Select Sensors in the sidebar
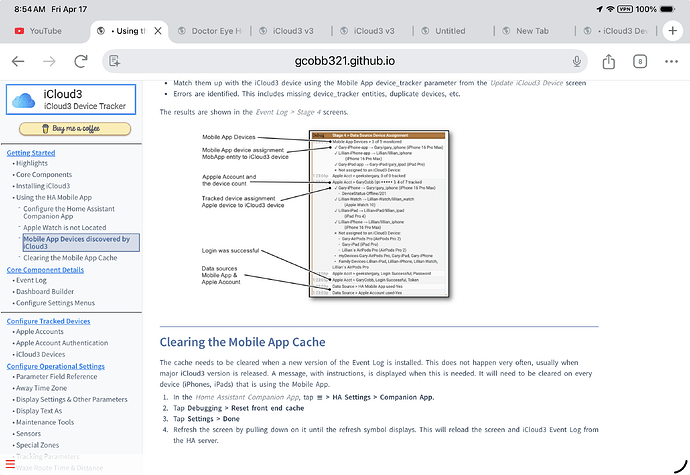Image resolution: width=690 pixels, height=475 pixels. pyautogui.click(x=29, y=434)
